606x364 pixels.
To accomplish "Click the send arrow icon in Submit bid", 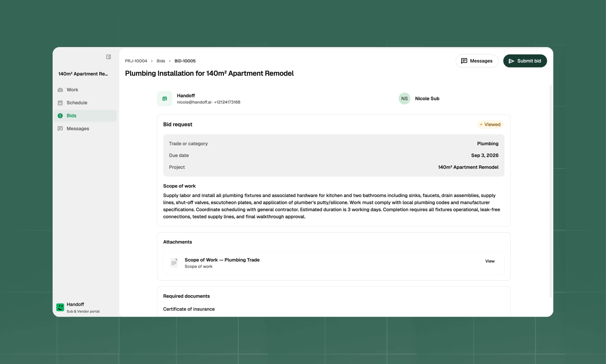I will (511, 61).
